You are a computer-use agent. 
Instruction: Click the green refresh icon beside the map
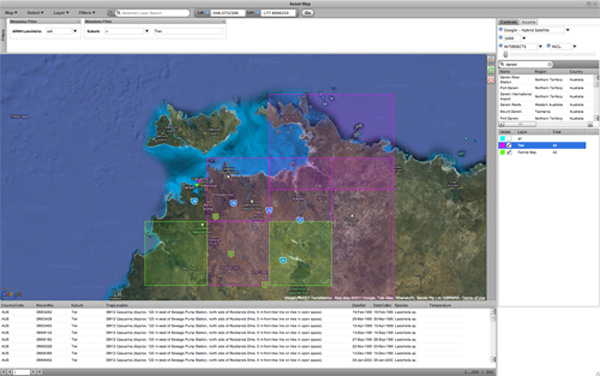point(491,70)
